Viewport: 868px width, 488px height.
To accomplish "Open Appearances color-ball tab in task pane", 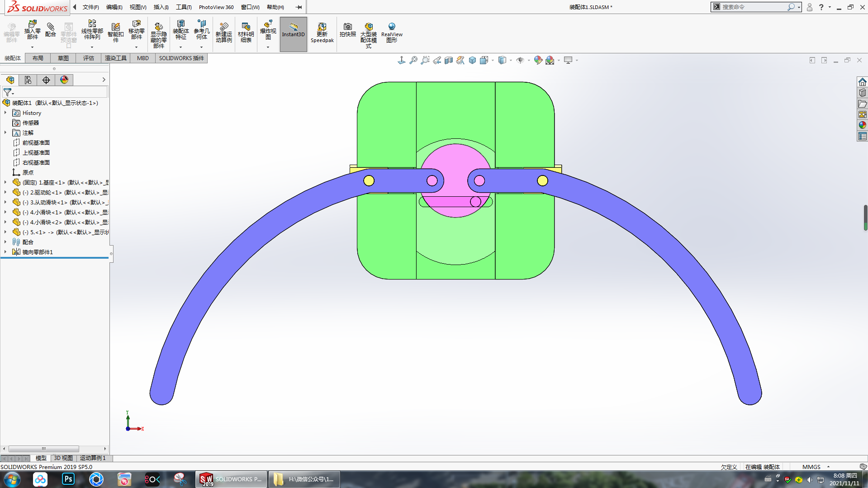I will (863, 125).
